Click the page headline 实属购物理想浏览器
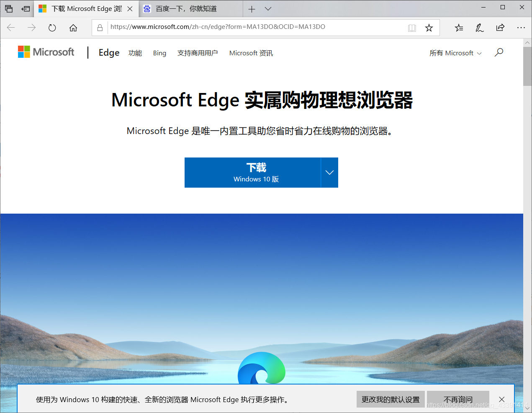532x413 pixels. coord(329,100)
